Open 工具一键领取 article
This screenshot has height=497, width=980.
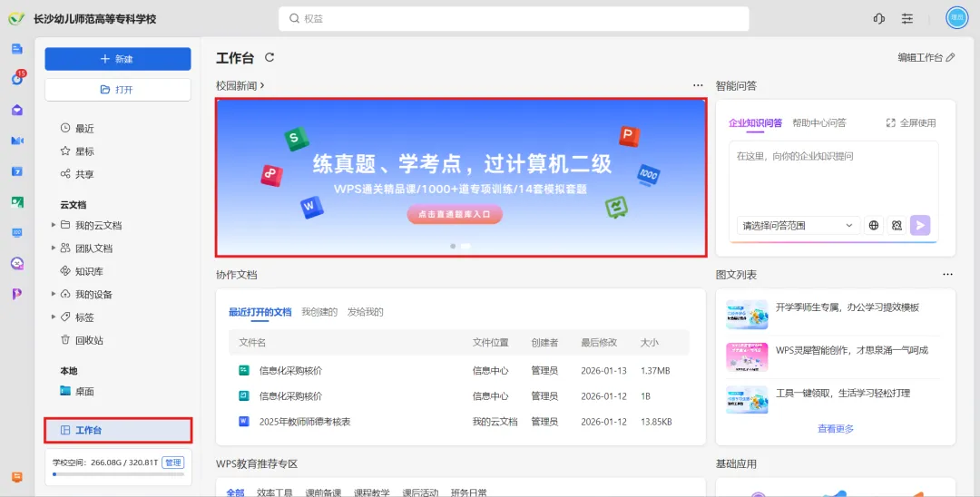pos(833,400)
